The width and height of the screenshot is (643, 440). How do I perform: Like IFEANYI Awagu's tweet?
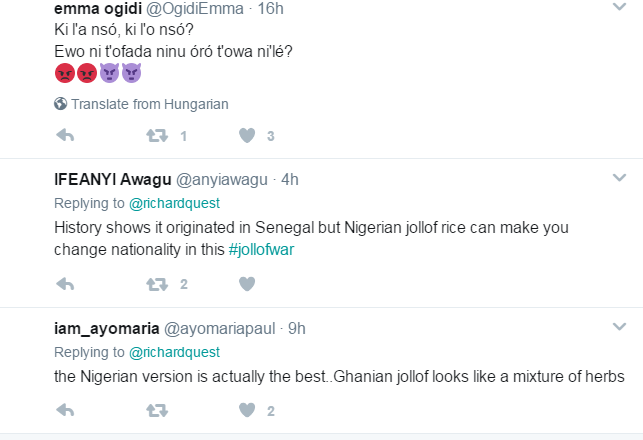(247, 284)
